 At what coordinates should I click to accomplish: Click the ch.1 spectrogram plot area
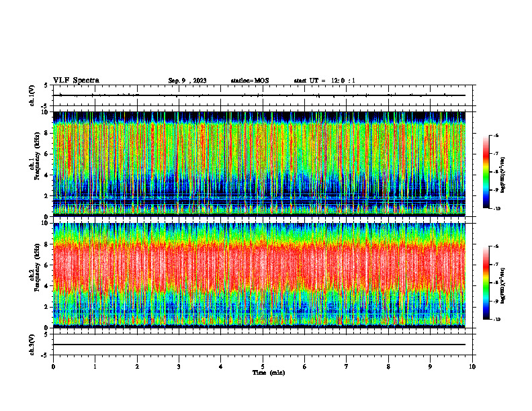(x=259, y=164)
